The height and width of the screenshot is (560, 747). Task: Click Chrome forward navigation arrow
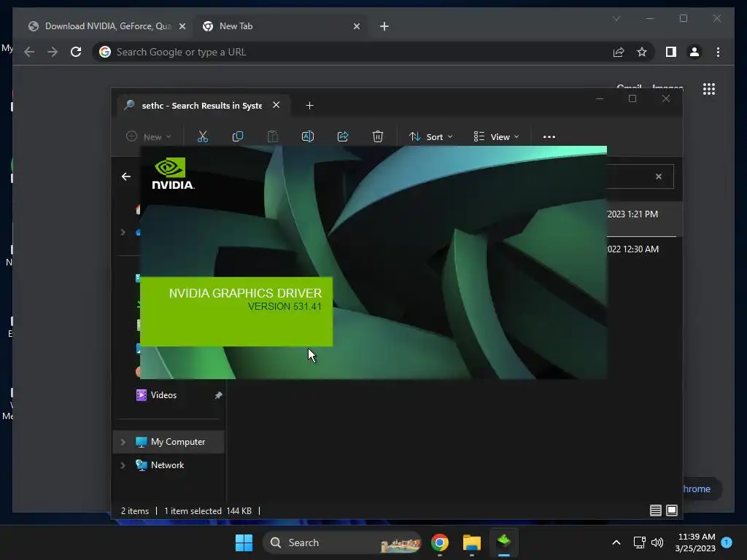pyautogui.click(x=53, y=52)
